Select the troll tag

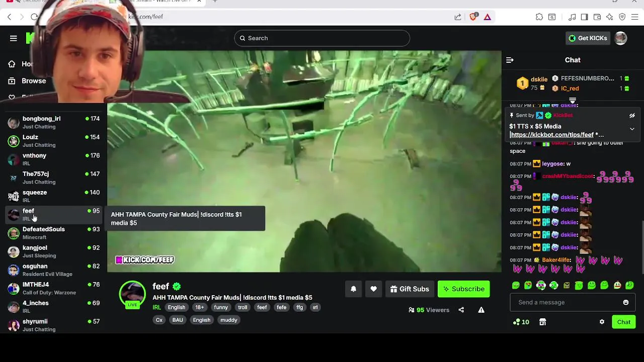[x=243, y=308]
